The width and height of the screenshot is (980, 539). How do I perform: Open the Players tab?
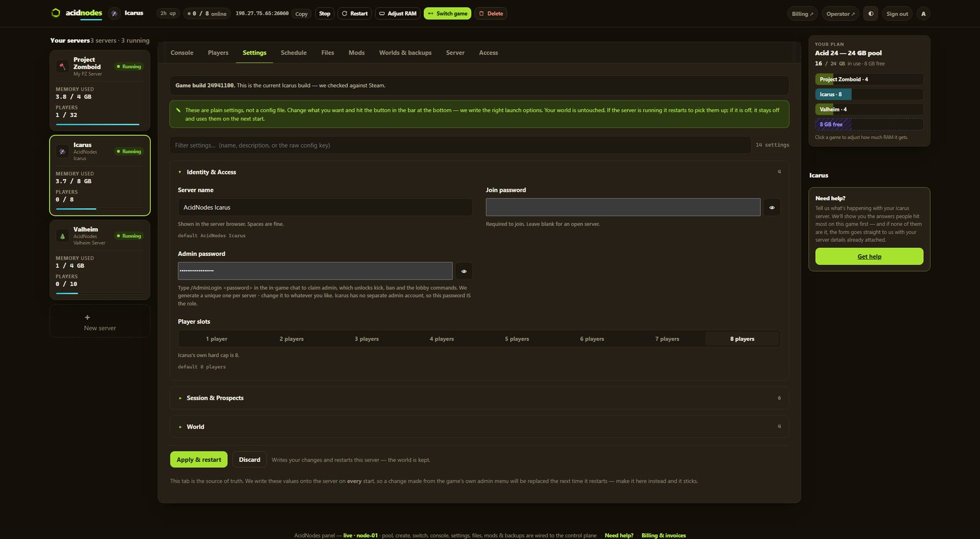coord(218,53)
